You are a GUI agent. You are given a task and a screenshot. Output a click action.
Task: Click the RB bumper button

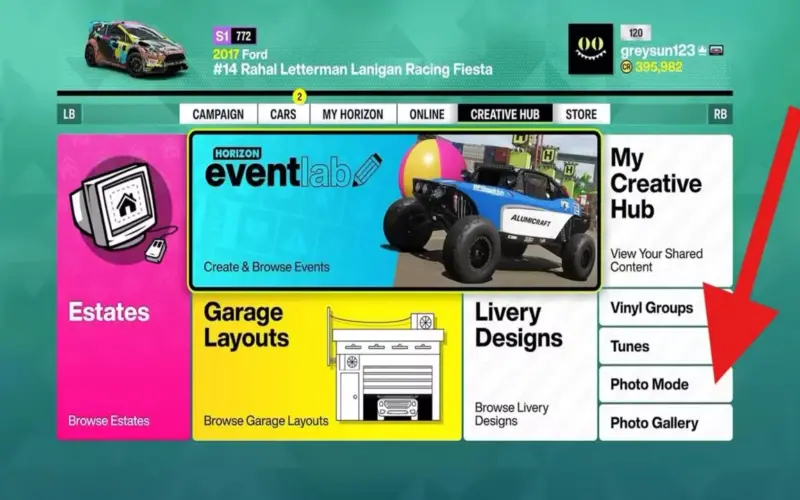coord(720,114)
